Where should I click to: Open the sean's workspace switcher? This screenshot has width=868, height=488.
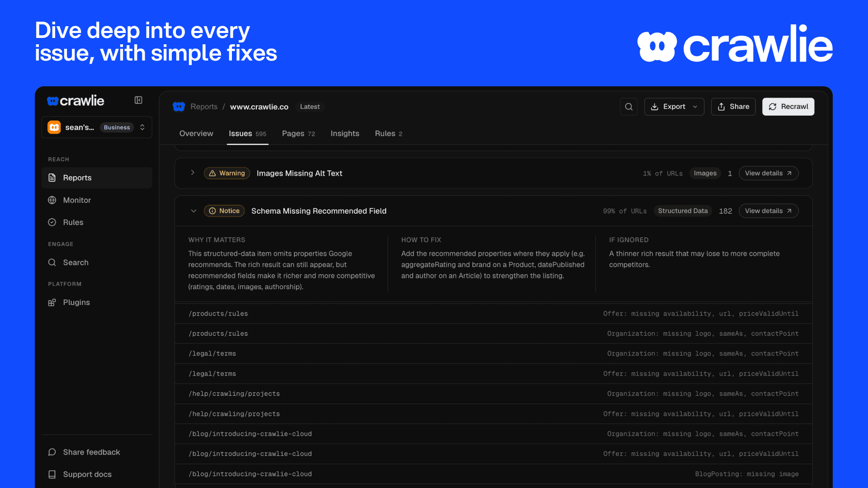[97, 127]
